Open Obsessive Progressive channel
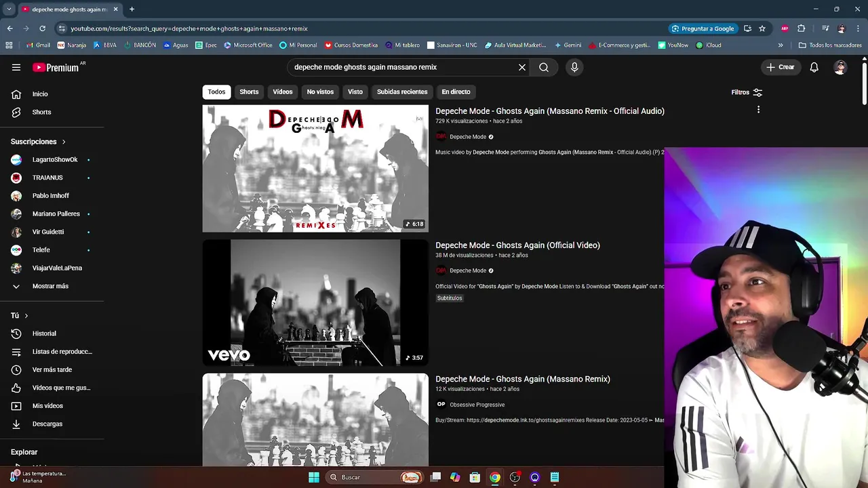The width and height of the screenshot is (868, 488). click(477, 405)
